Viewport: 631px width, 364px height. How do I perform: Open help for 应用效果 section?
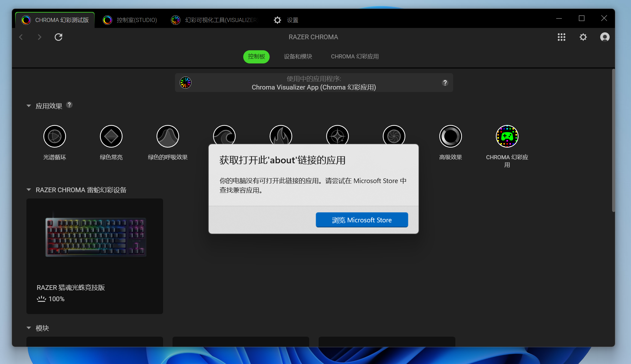tap(69, 105)
